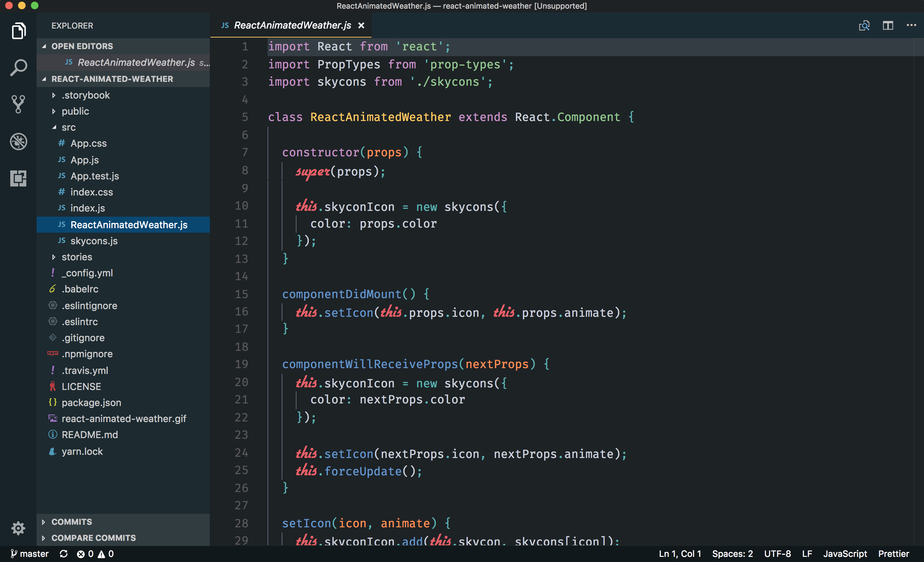The width and height of the screenshot is (924, 562).
Task: Select the Explorer icon
Action: coord(18,31)
